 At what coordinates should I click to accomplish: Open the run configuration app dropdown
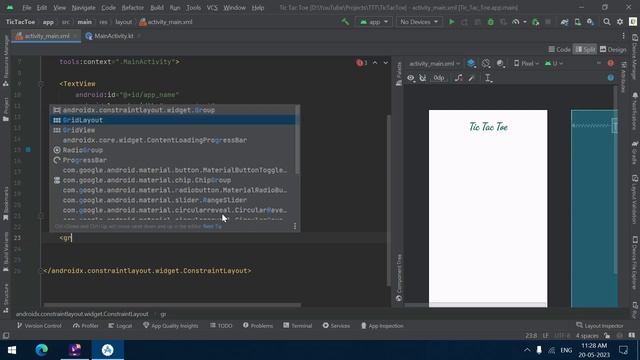pyautogui.click(x=374, y=22)
